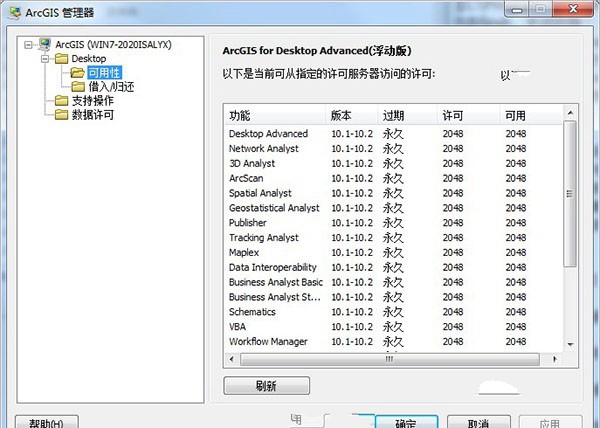Click the 应用 button
This screenshot has width=600, height=428.
[x=549, y=421]
